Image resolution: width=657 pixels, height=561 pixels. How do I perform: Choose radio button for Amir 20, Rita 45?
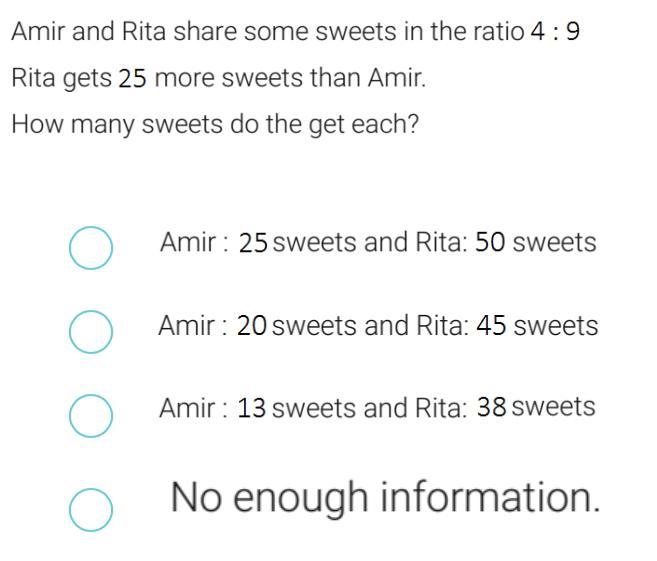90,331
